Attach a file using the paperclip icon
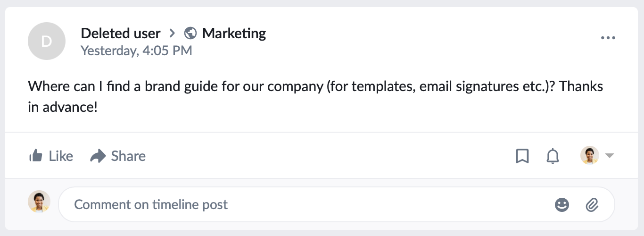 coord(592,204)
